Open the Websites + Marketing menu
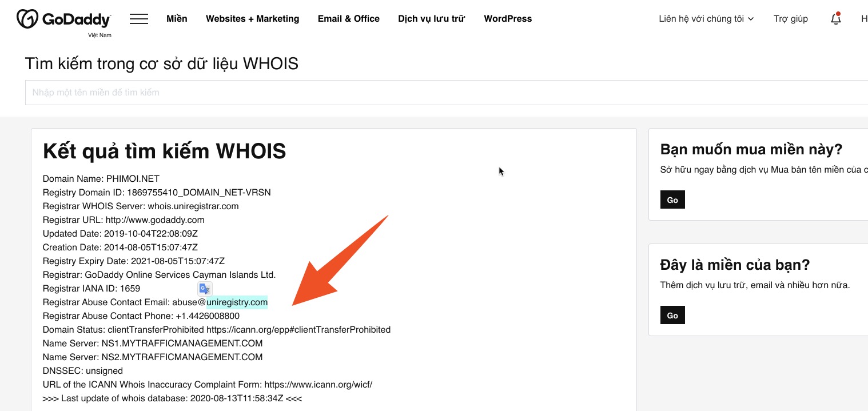Image resolution: width=868 pixels, height=411 pixels. click(x=252, y=19)
